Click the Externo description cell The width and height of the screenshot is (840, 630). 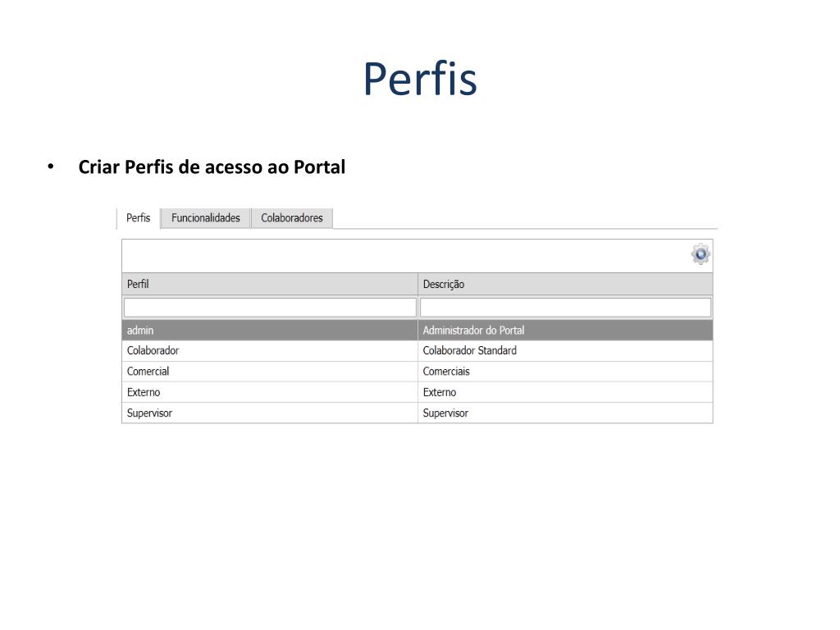pos(565,392)
